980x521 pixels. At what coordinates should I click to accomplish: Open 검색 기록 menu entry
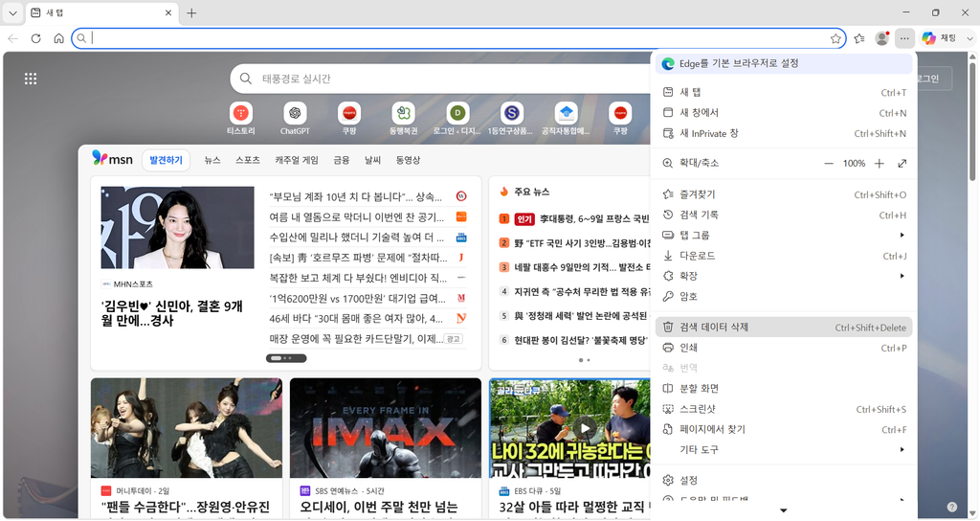(784, 215)
